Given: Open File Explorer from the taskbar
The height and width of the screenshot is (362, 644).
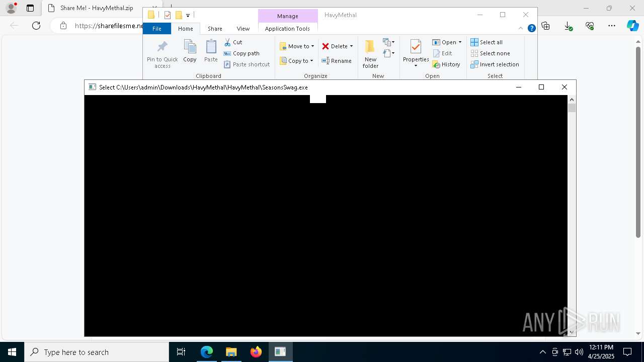Looking at the screenshot, I should (x=231, y=352).
